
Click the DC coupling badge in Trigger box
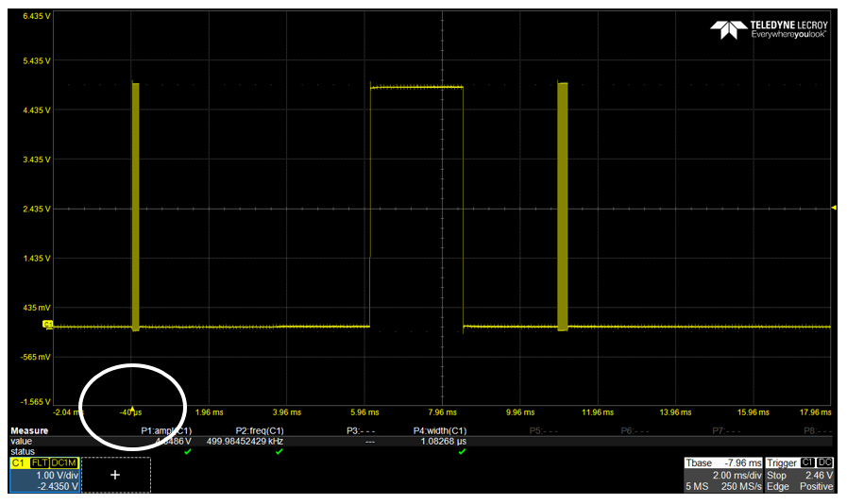tap(825, 462)
